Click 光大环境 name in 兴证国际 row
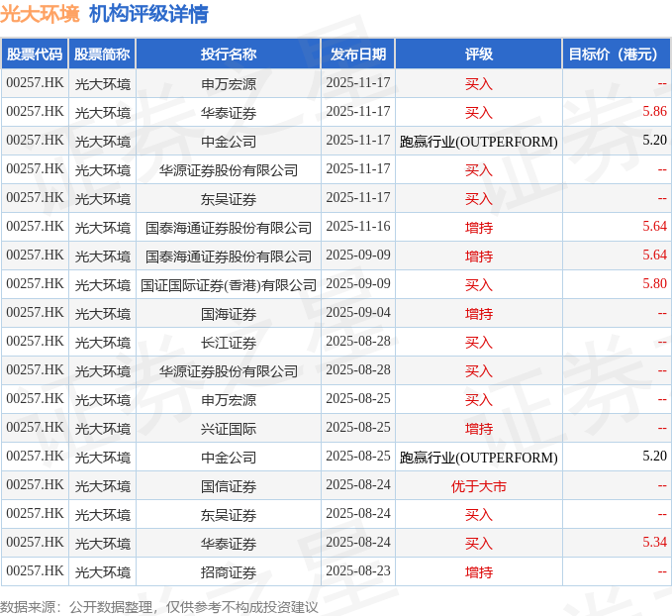The width and height of the screenshot is (672, 616). click(102, 429)
